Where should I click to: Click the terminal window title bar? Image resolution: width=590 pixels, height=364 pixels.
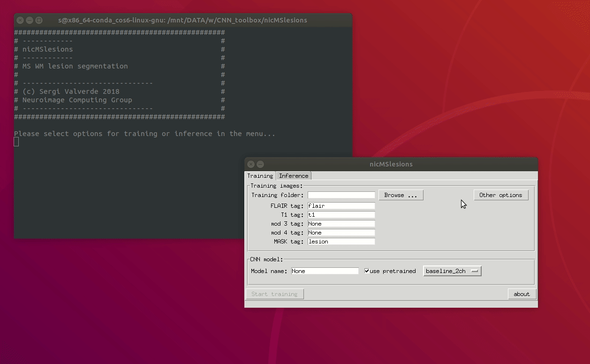(x=183, y=20)
